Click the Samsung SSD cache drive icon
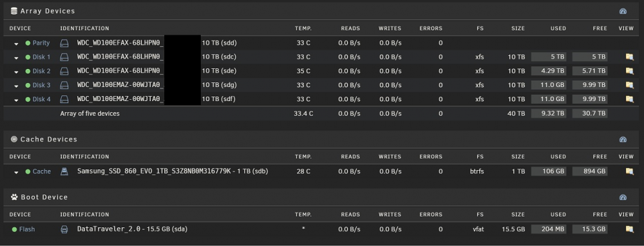Screen dimensions: 644x246 point(64,171)
